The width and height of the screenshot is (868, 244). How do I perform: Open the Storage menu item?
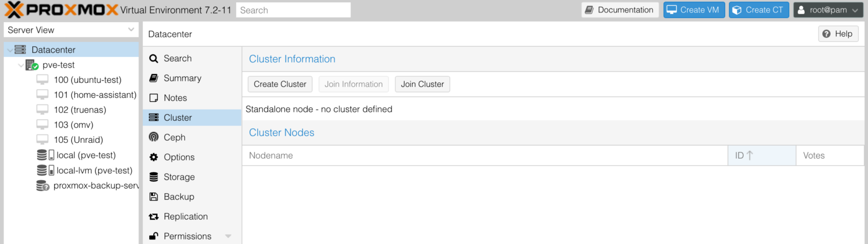click(x=179, y=177)
